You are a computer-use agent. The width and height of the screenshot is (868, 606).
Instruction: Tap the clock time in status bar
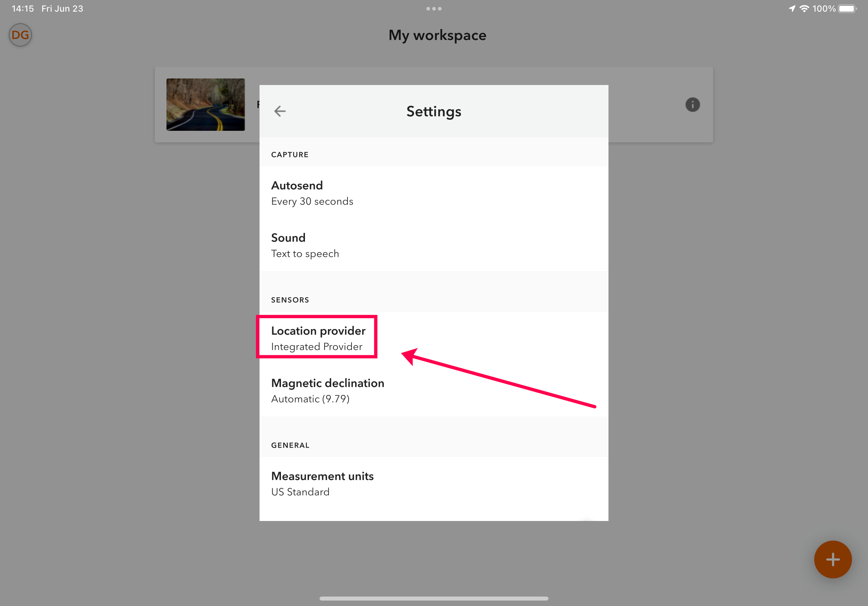pyautogui.click(x=23, y=9)
